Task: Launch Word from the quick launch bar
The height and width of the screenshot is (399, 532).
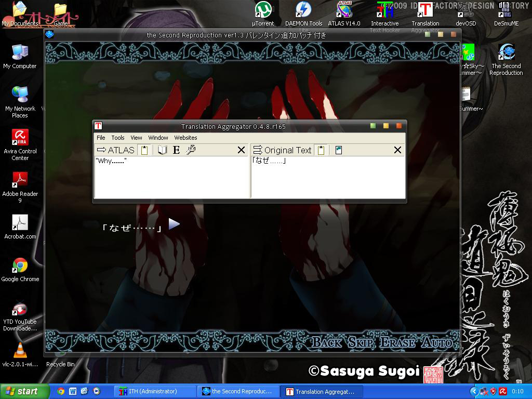Action: point(73,391)
